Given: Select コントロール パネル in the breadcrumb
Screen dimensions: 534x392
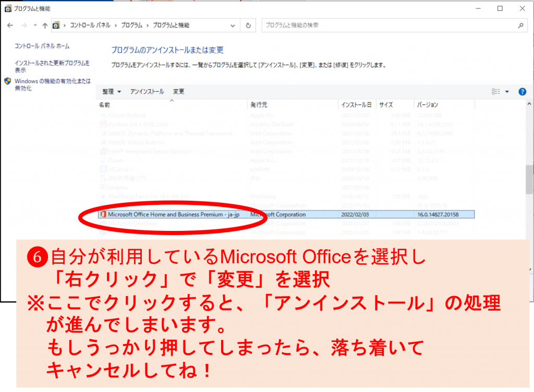Looking at the screenshot, I should click(90, 25).
